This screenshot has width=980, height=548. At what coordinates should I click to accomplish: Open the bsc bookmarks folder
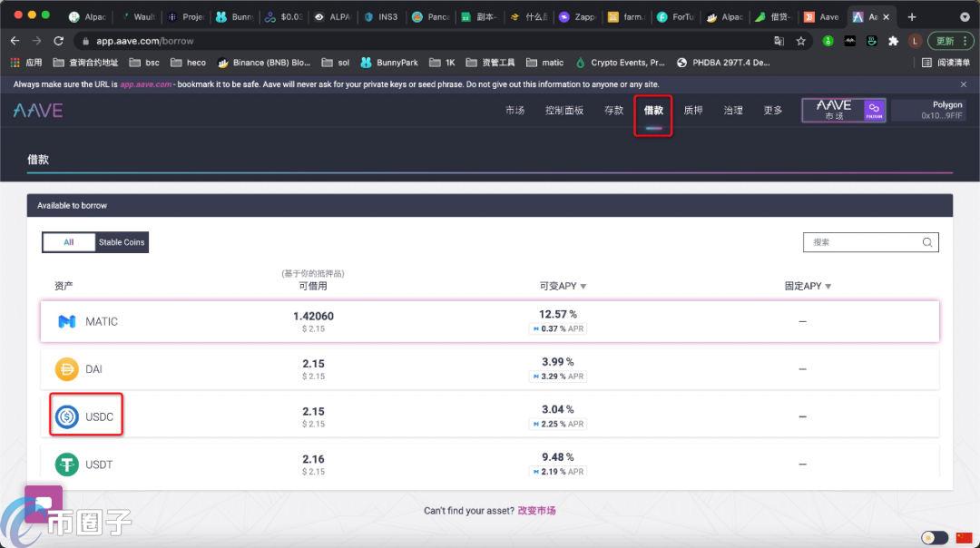click(143, 63)
